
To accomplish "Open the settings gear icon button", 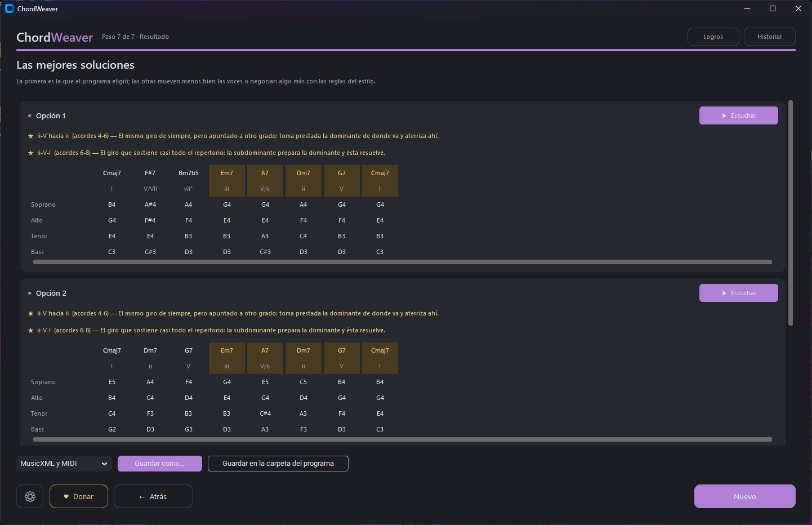I will pyautogui.click(x=30, y=496).
